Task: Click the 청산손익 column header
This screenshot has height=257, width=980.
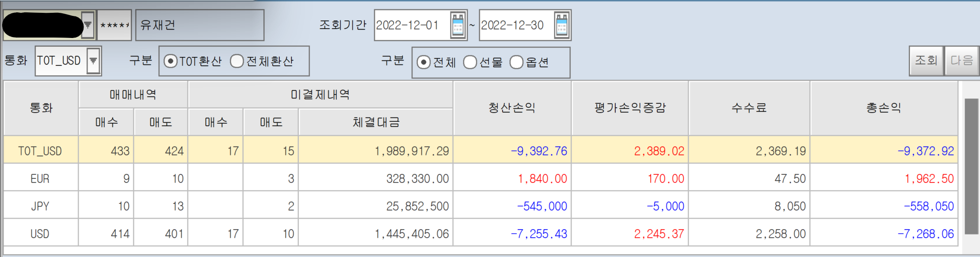Action: 512,108
